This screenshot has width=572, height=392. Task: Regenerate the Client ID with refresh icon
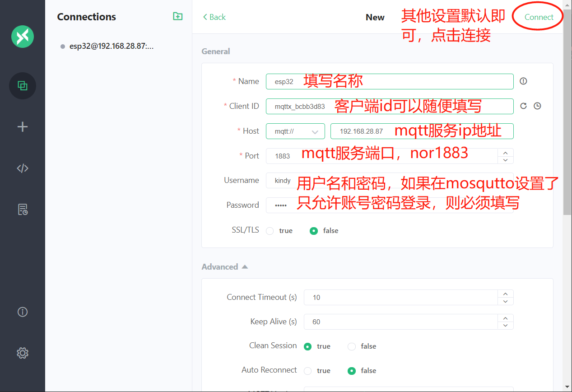point(523,105)
